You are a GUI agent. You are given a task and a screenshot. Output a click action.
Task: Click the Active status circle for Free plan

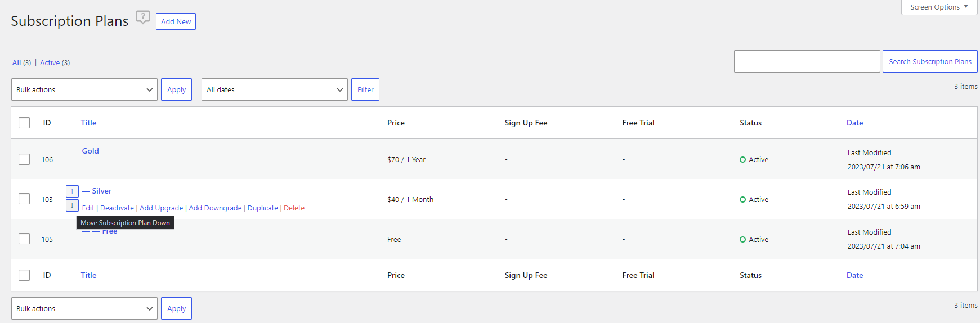pos(742,240)
